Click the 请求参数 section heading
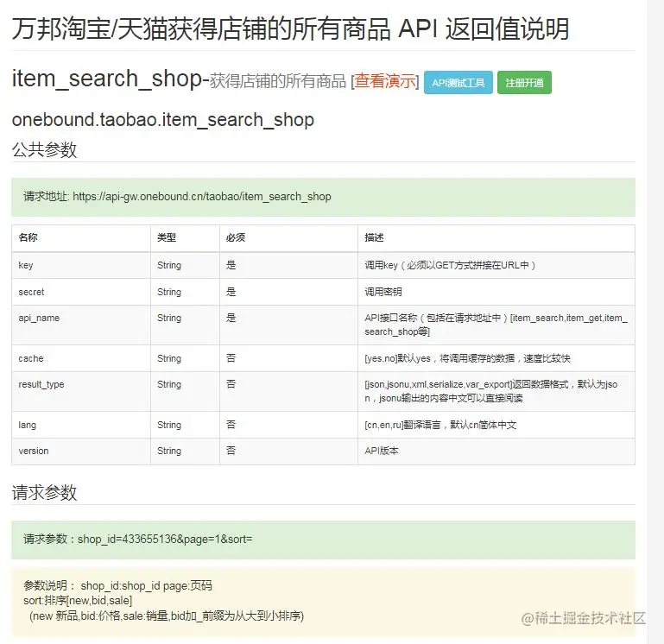664x644 pixels. [x=44, y=492]
